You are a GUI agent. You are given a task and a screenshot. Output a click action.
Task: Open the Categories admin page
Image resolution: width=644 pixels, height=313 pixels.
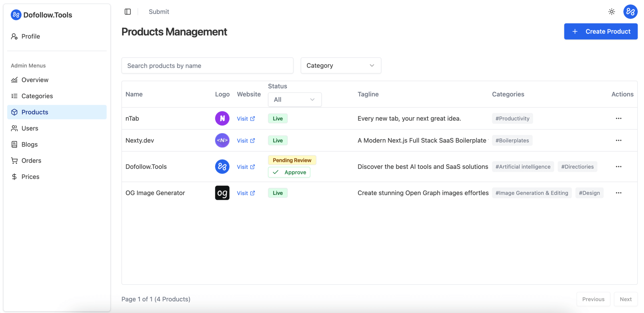tap(37, 96)
